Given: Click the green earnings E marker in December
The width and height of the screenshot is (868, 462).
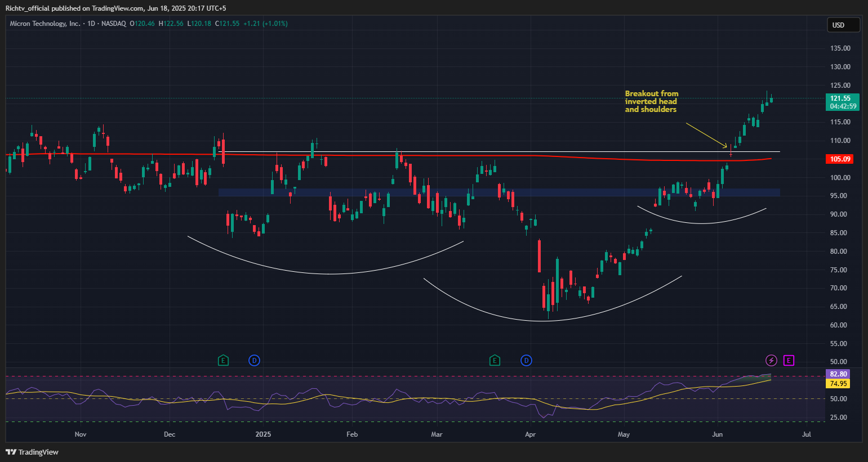Looking at the screenshot, I should [224, 360].
